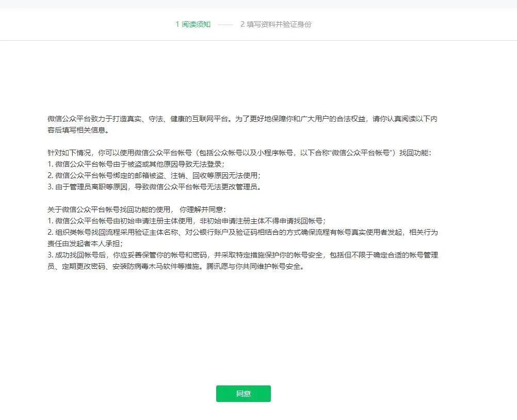The width and height of the screenshot is (517, 420).
Task: Click the line 1. 微信公众平台帐号由于被盗或其他原因导致无法登录
Action: coord(136,164)
